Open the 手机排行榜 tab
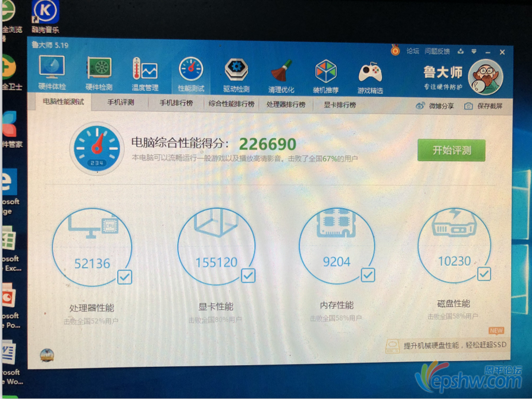 tap(176, 103)
